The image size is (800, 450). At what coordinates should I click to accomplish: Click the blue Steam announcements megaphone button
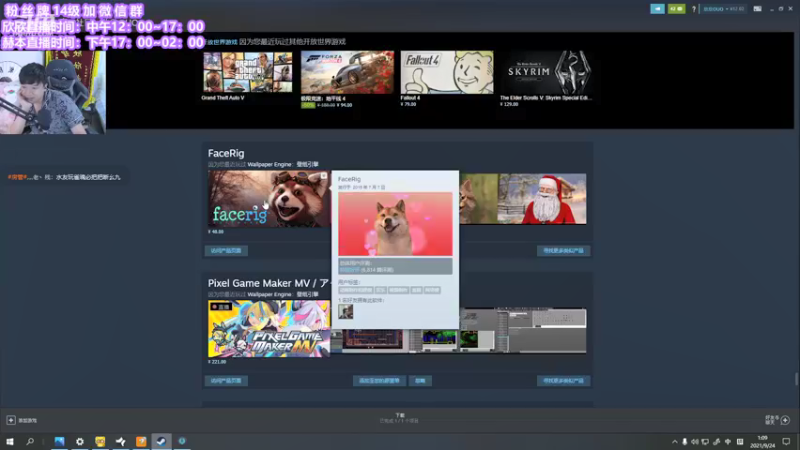pos(657,9)
